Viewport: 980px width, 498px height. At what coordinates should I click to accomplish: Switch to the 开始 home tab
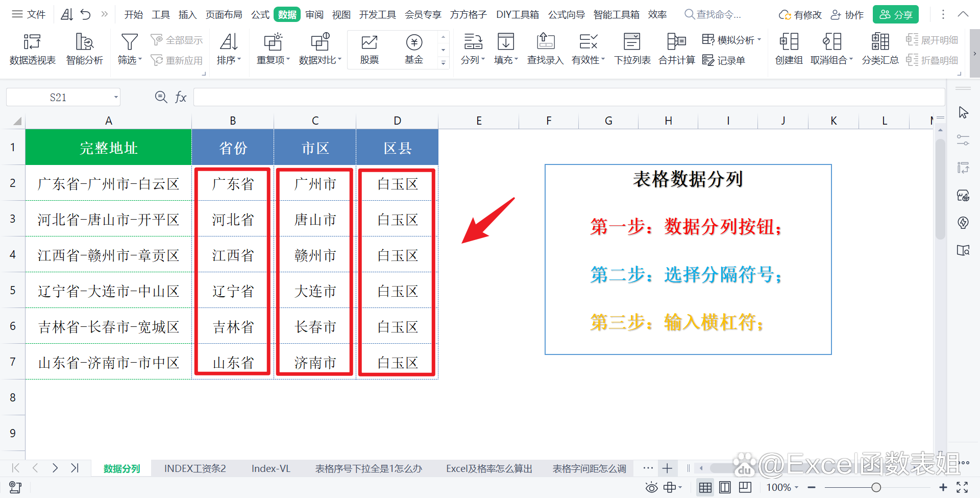134,14
